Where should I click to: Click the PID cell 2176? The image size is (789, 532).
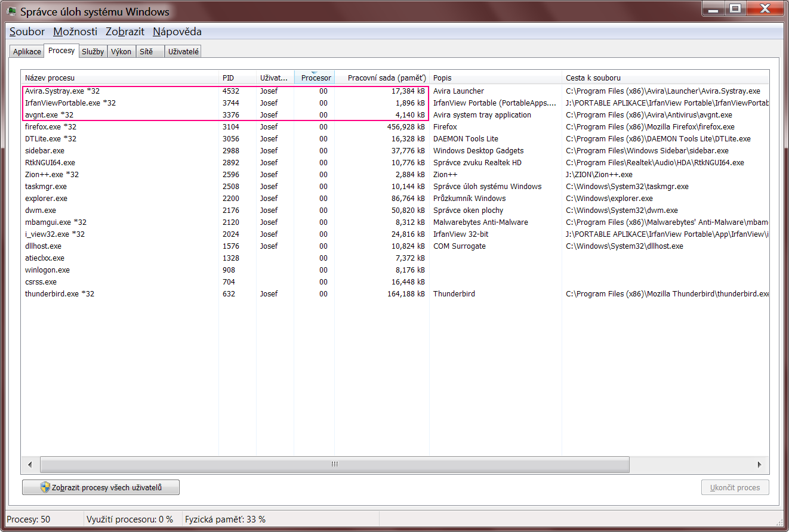click(231, 210)
